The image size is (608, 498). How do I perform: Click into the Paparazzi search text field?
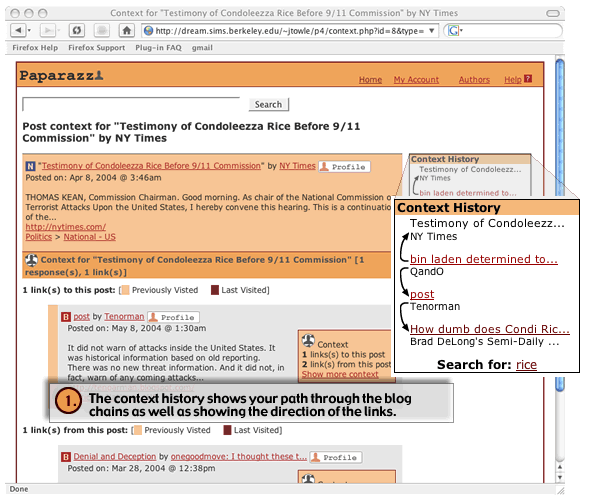click(x=131, y=104)
